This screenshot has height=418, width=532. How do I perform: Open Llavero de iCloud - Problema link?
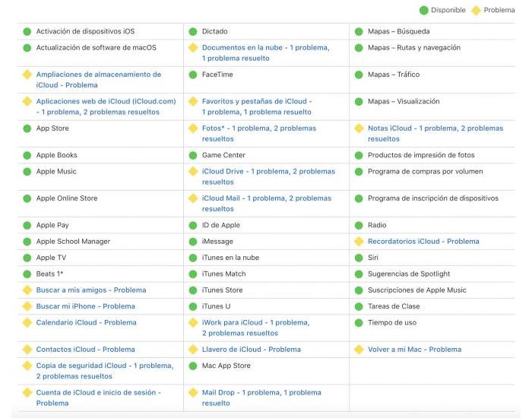point(252,350)
